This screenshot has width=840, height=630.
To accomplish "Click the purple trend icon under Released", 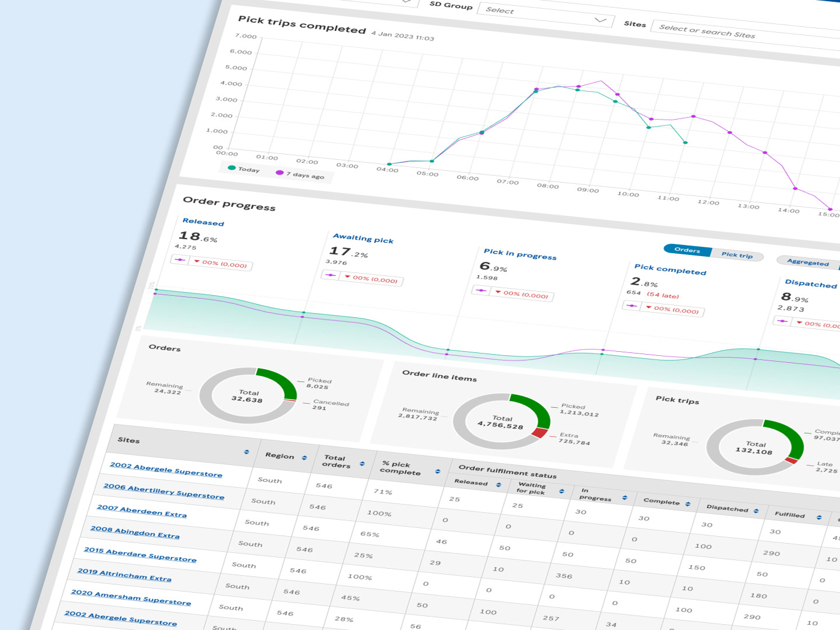I will click(180, 260).
